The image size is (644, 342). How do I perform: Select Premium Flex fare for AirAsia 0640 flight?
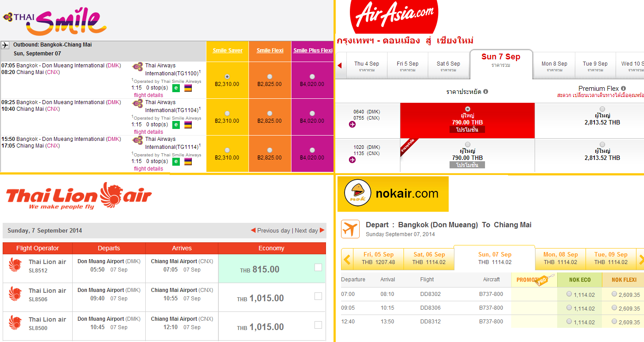coord(602,109)
